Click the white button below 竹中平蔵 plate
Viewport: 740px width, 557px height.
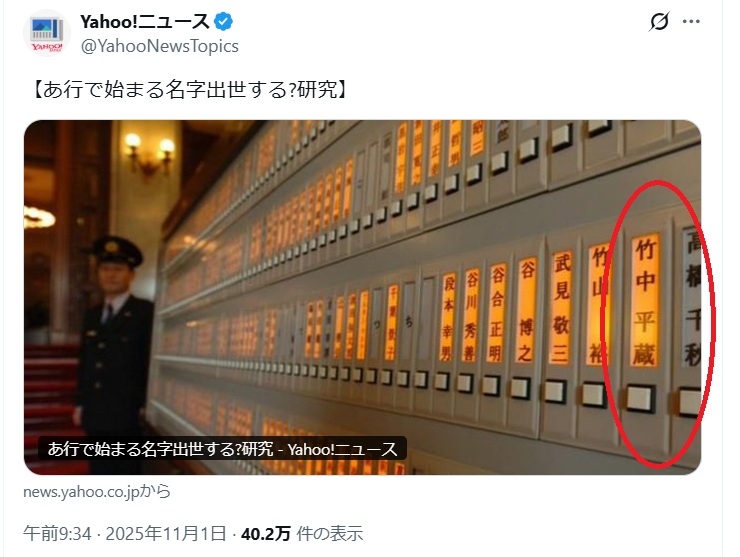point(640,399)
